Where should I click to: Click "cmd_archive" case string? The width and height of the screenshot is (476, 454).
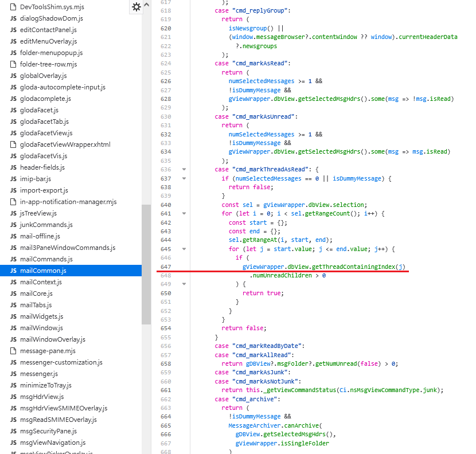pos(255,399)
